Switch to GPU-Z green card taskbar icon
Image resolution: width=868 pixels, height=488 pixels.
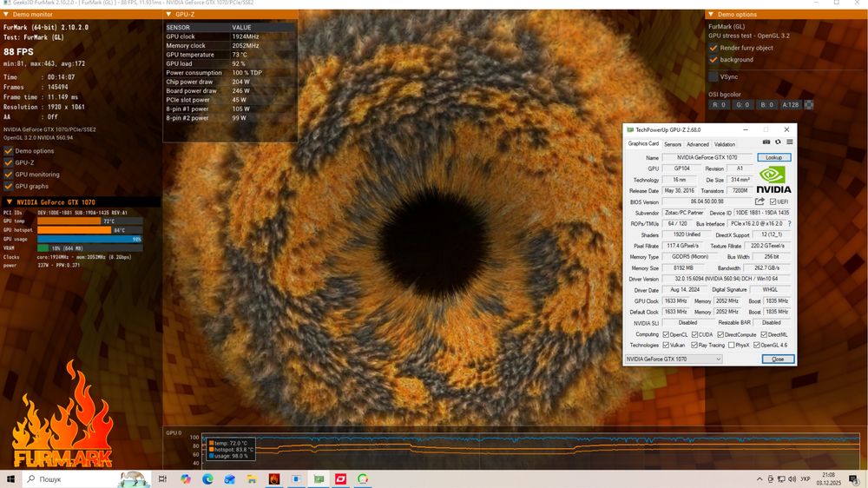(x=319, y=478)
